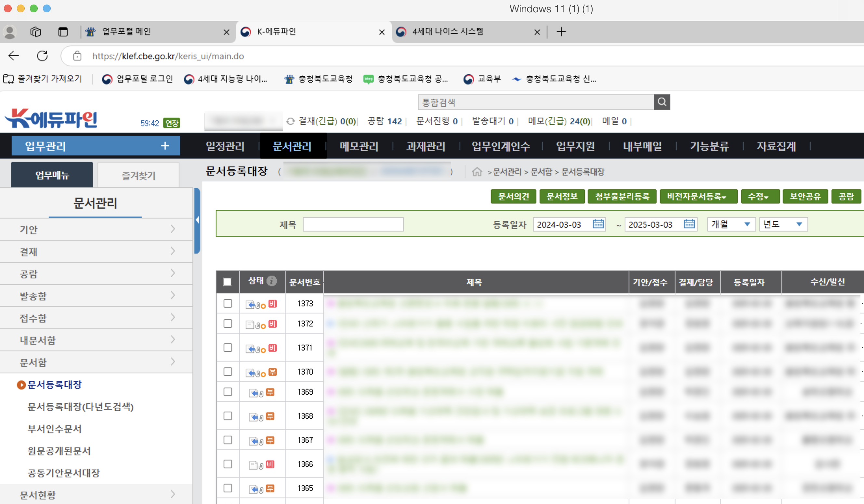864x504 pixels.
Task: Reload the page with browser refresh
Action: [x=42, y=56]
